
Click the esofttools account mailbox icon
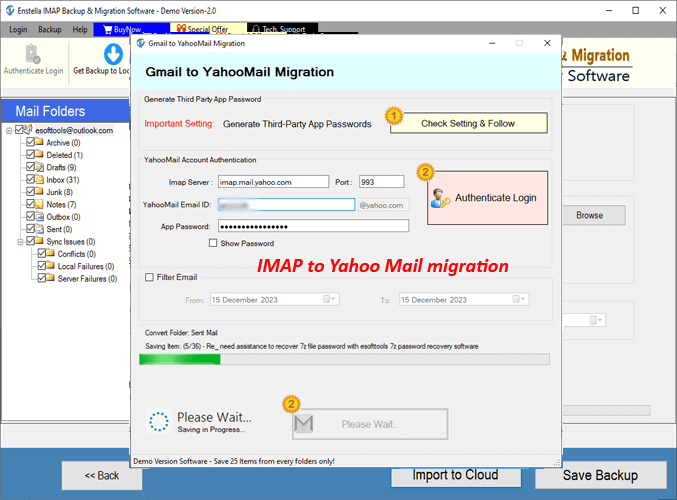28,129
